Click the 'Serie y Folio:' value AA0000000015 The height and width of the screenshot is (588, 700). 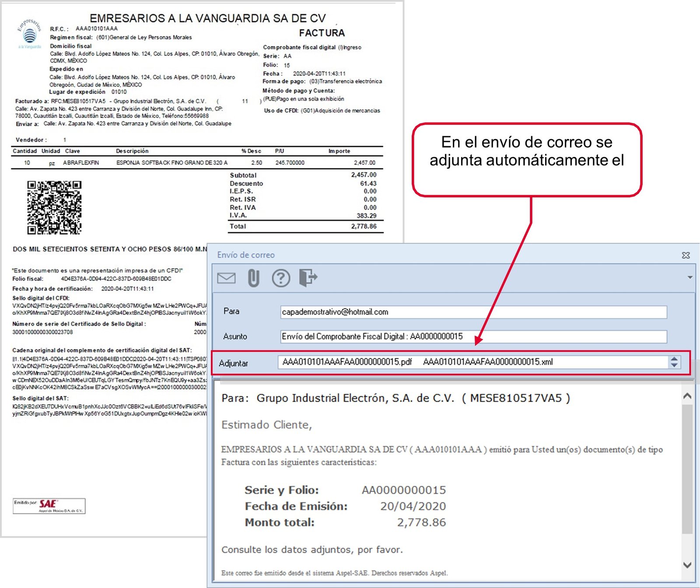[404, 490]
